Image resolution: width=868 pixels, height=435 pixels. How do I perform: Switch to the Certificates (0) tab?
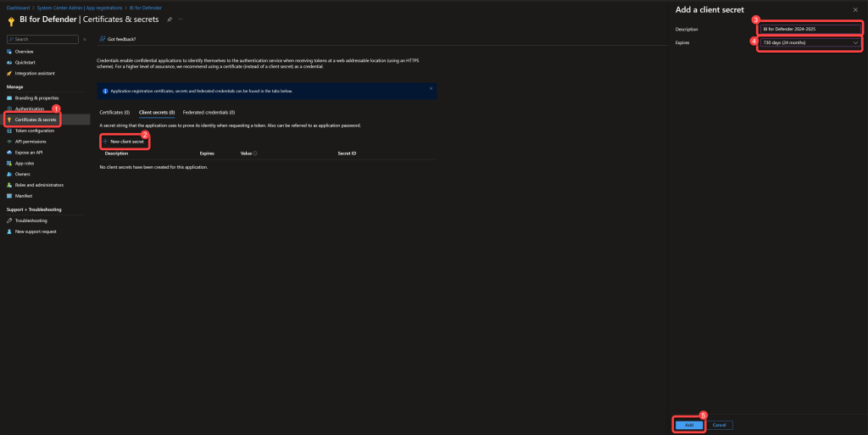(114, 112)
